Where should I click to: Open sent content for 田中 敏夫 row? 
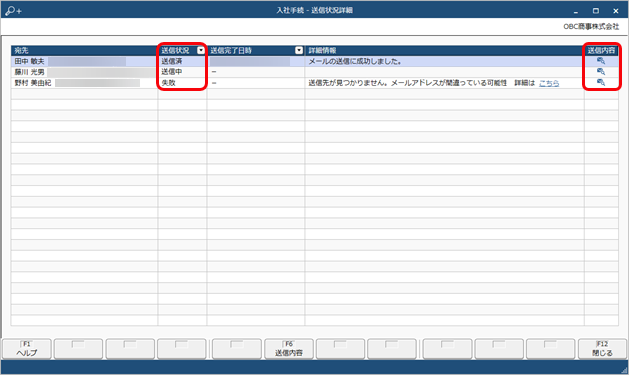click(x=601, y=61)
